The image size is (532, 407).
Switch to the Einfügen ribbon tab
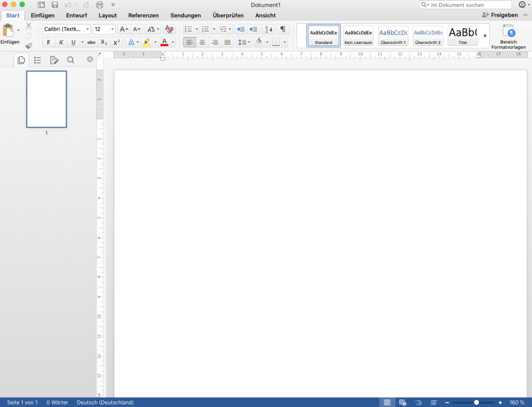pos(43,16)
